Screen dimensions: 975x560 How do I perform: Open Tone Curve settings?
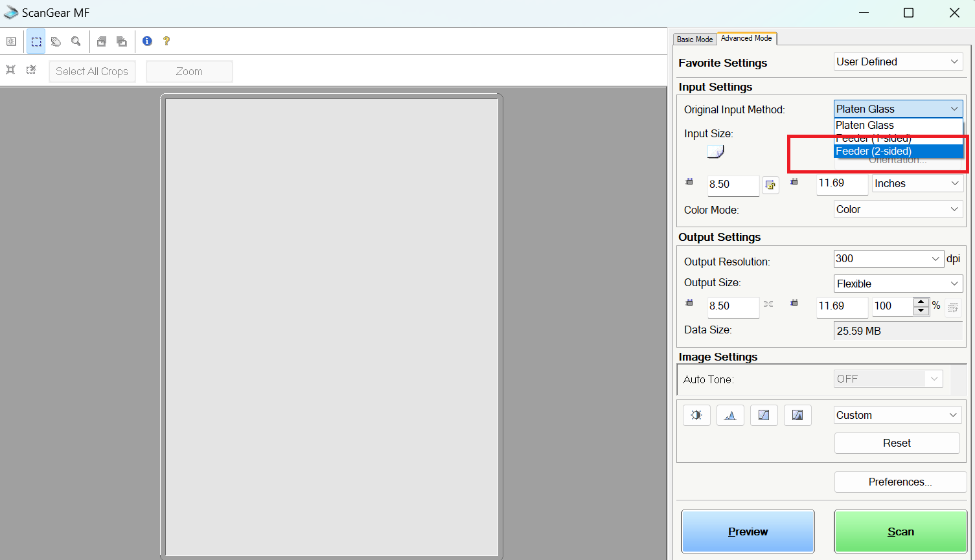click(x=764, y=415)
